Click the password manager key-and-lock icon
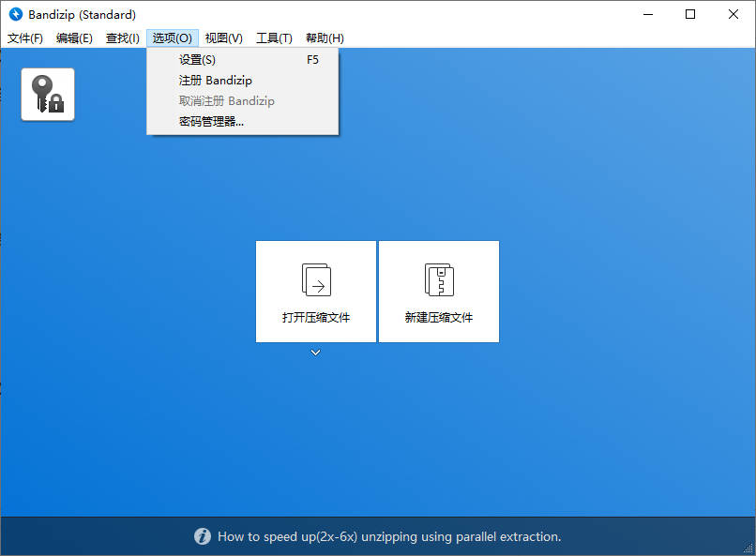 48,94
